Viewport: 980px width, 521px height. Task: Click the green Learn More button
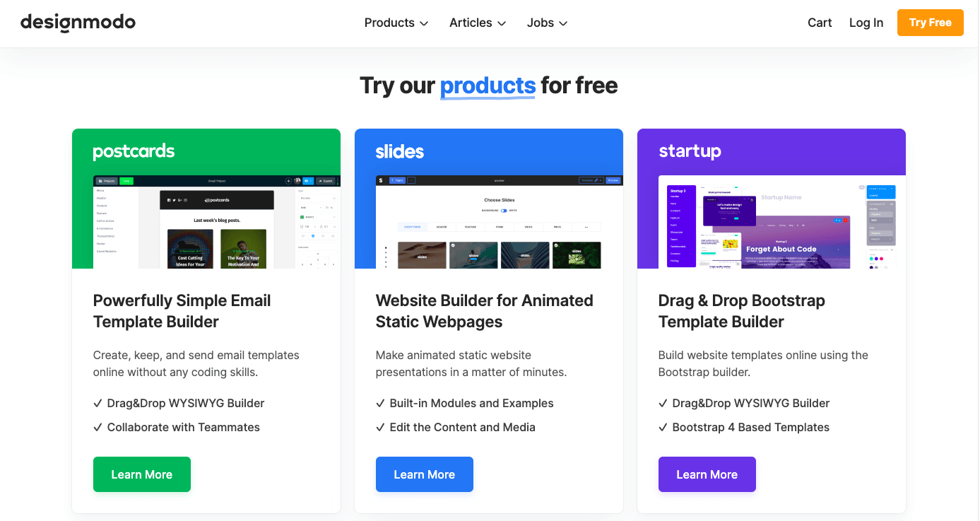142,474
